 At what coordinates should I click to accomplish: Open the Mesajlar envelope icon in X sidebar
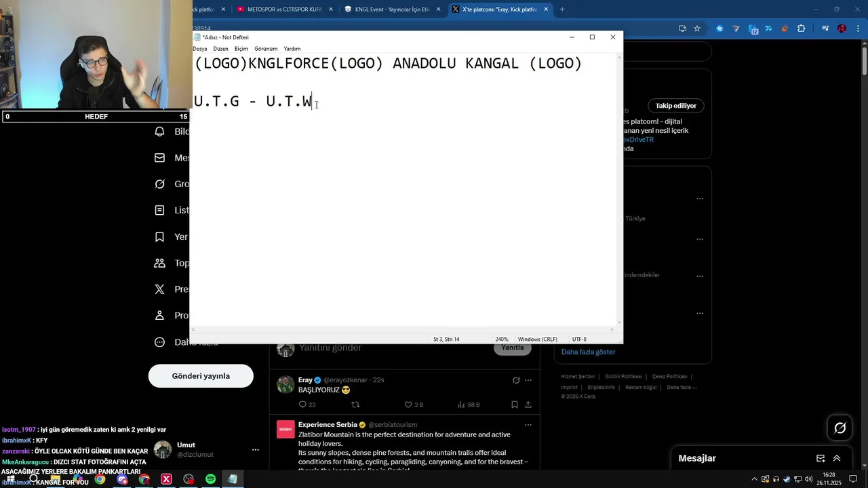pyautogui.click(x=160, y=158)
